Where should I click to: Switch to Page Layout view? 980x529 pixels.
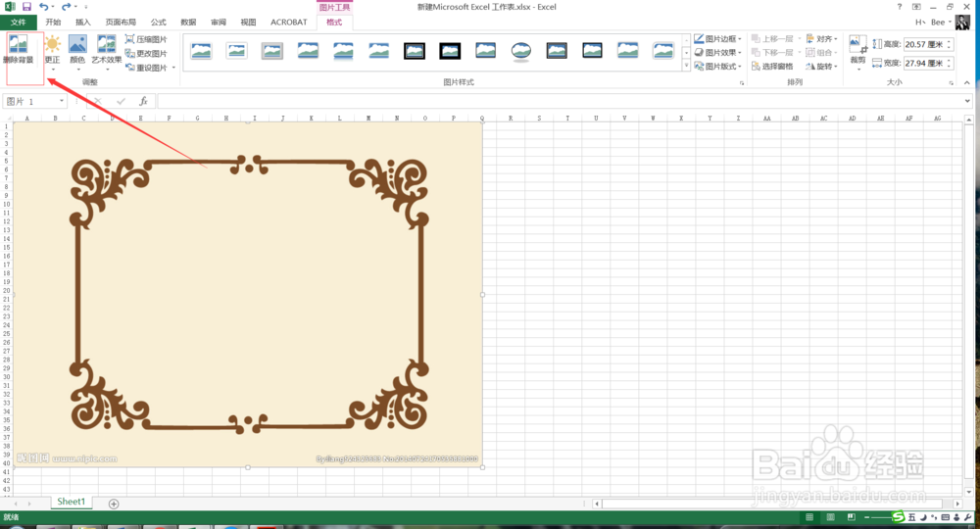click(x=831, y=517)
